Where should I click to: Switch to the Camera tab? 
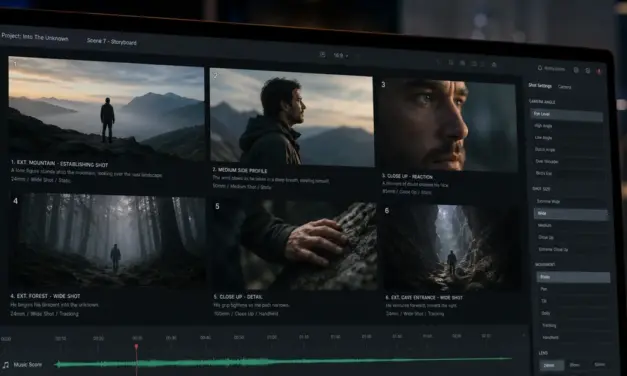tap(565, 87)
